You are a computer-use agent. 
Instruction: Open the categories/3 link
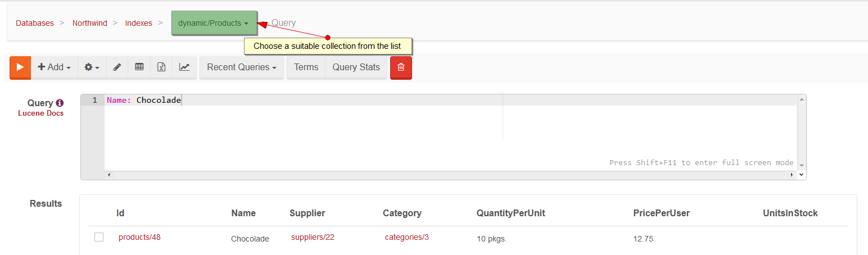point(407,237)
